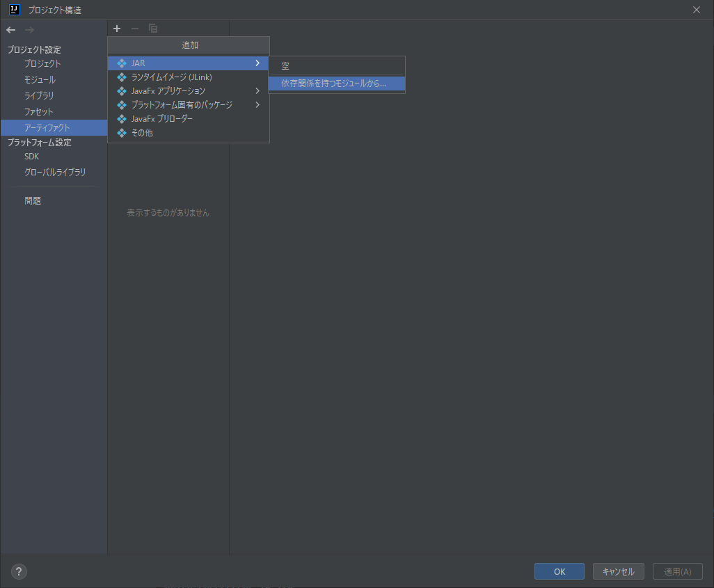Click the add (+) icon in the toolbar

coord(116,29)
